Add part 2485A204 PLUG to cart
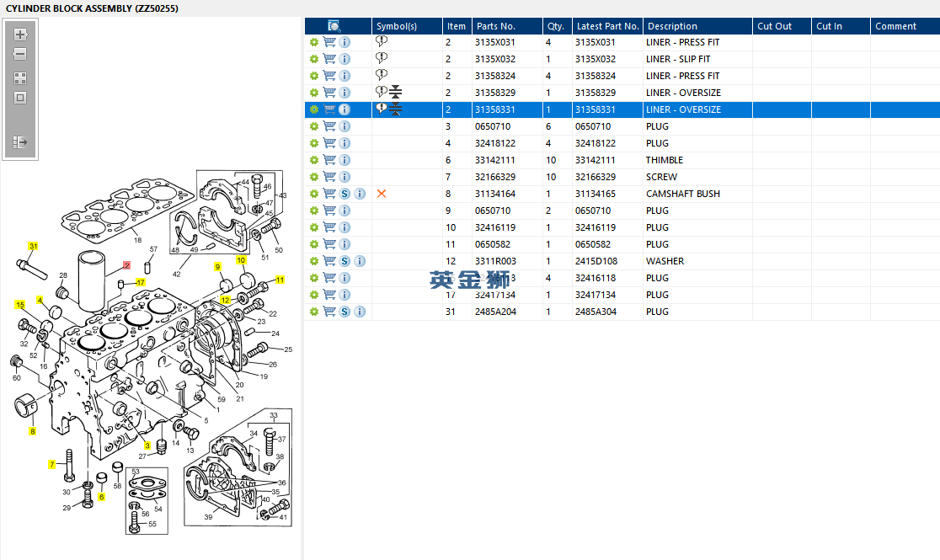The image size is (940, 560). pos(329,312)
